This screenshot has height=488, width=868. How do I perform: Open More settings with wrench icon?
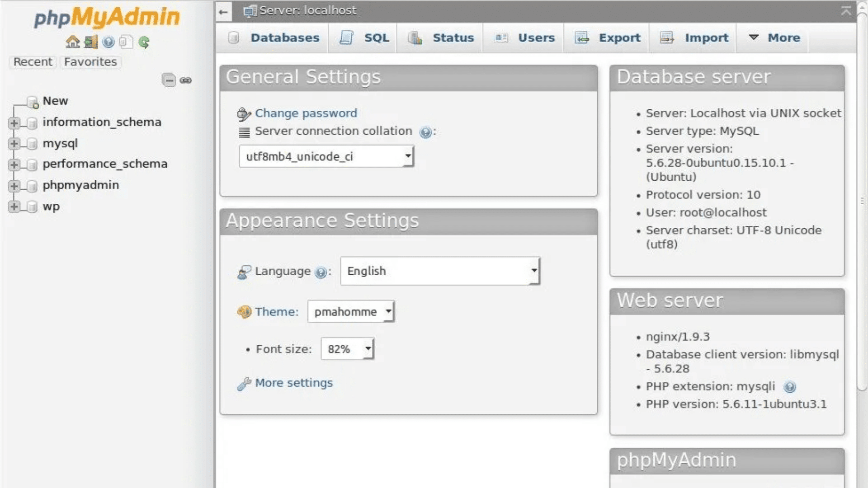tap(245, 384)
